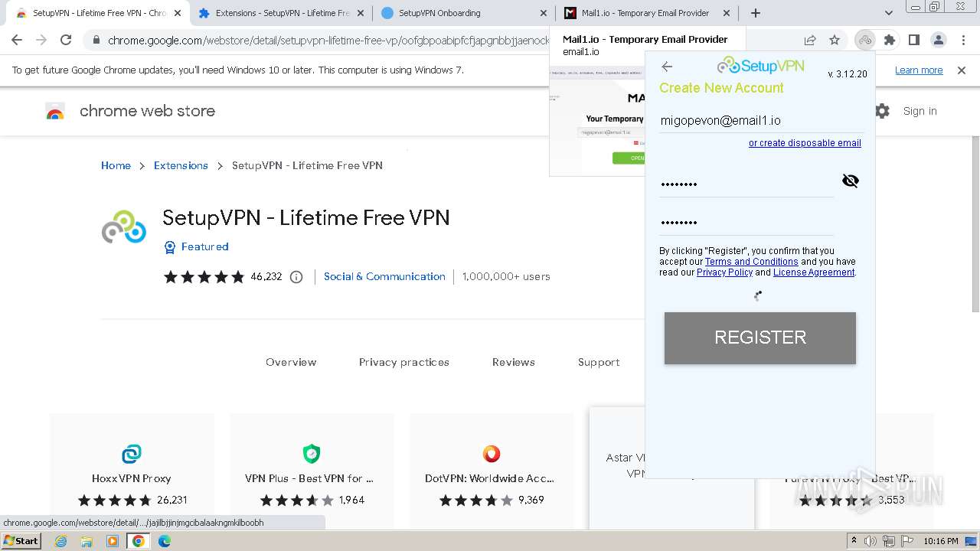
Task: Click the volume icon in system tray
Action: 871,541
